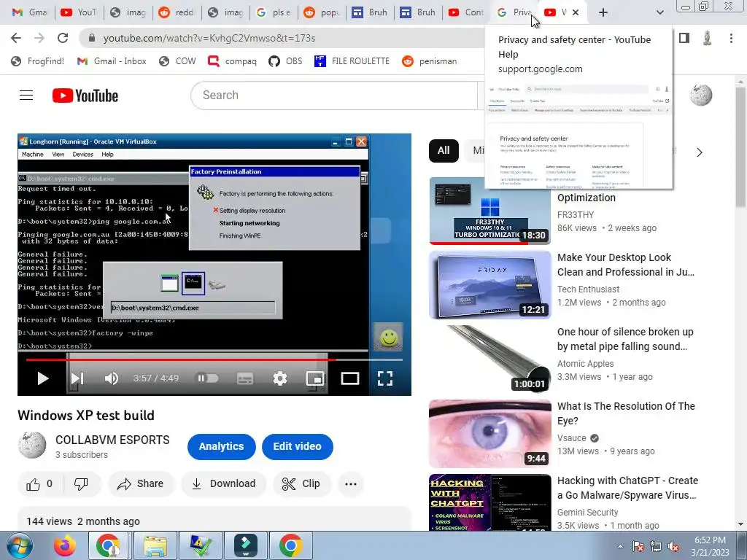Open Hacking with ChatGPT video title
747x560 pixels.
627,488
